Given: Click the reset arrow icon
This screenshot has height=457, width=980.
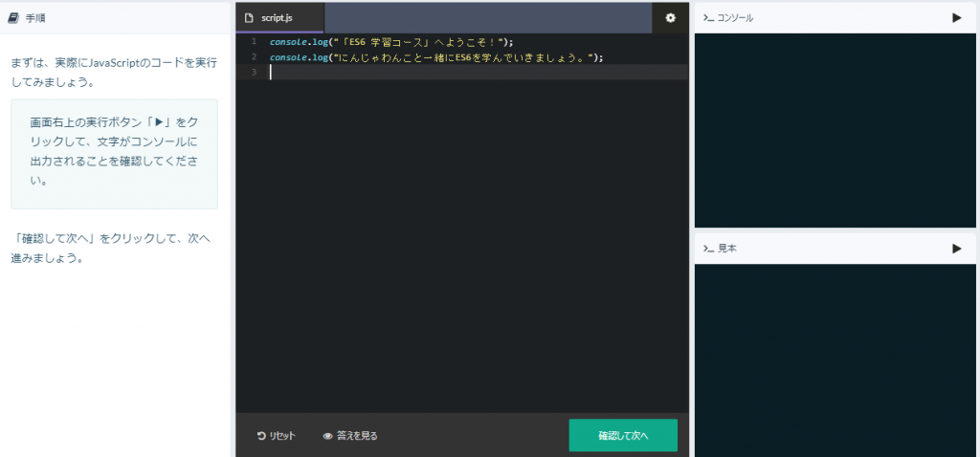Looking at the screenshot, I should pyautogui.click(x=261, y=436).
